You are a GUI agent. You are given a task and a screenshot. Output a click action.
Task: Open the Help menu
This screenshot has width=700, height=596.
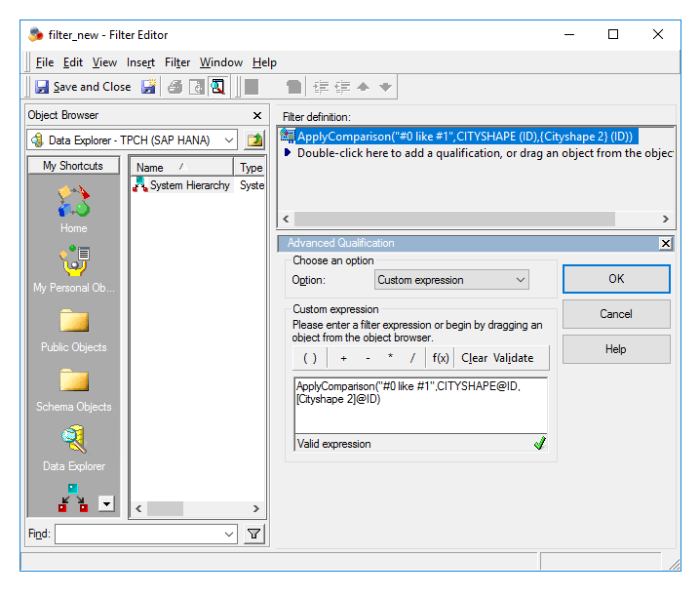[264, 62]
